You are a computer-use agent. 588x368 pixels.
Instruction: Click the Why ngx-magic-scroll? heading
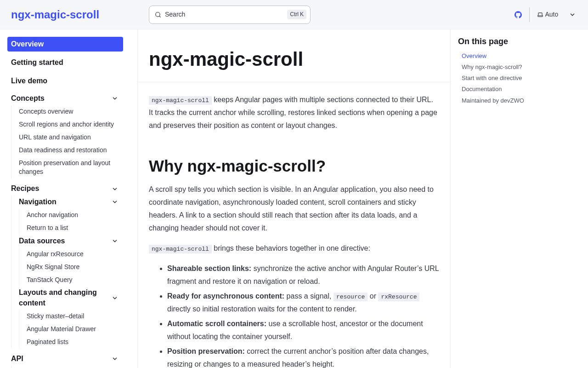[237, 166]
